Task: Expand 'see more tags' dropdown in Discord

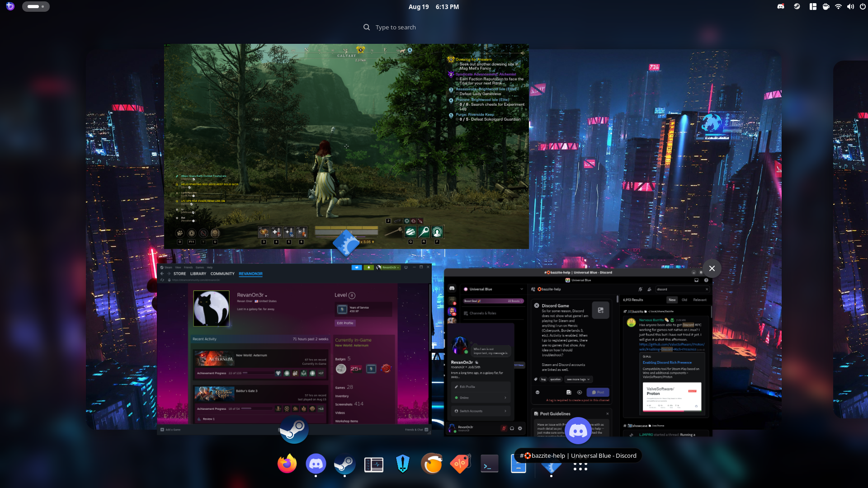Action: tap(578, 380)
